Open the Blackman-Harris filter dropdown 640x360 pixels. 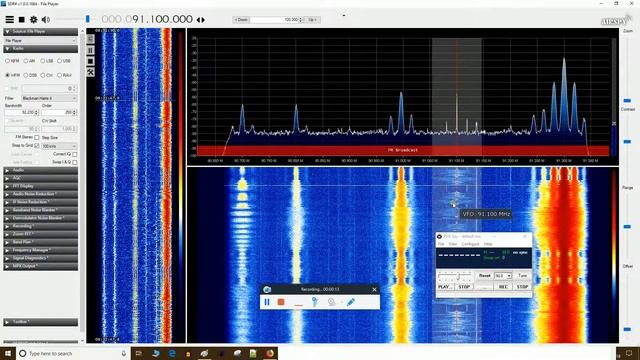pos(49,98)
